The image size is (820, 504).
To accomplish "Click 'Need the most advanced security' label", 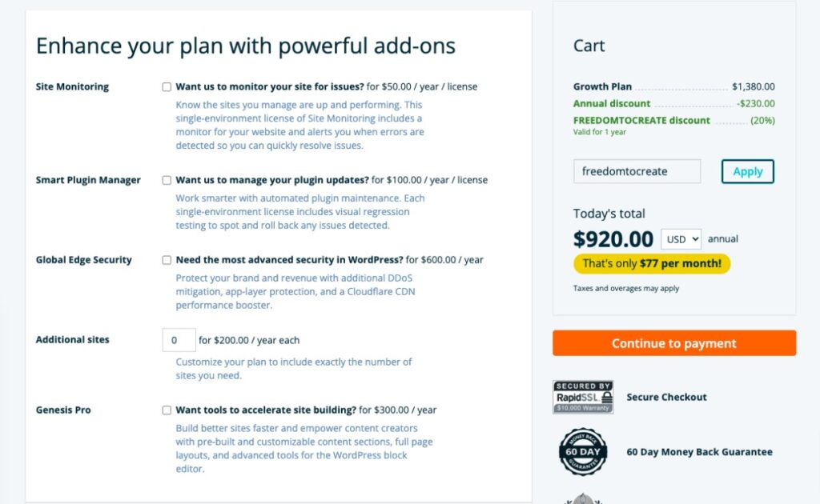I will (x=289, y=260).
